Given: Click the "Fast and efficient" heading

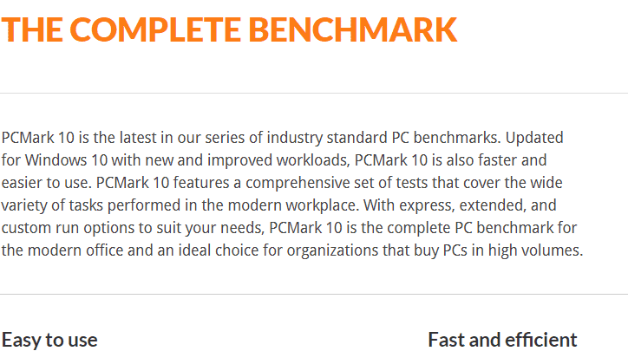Looking at the screenshot, I should (502, 340).
